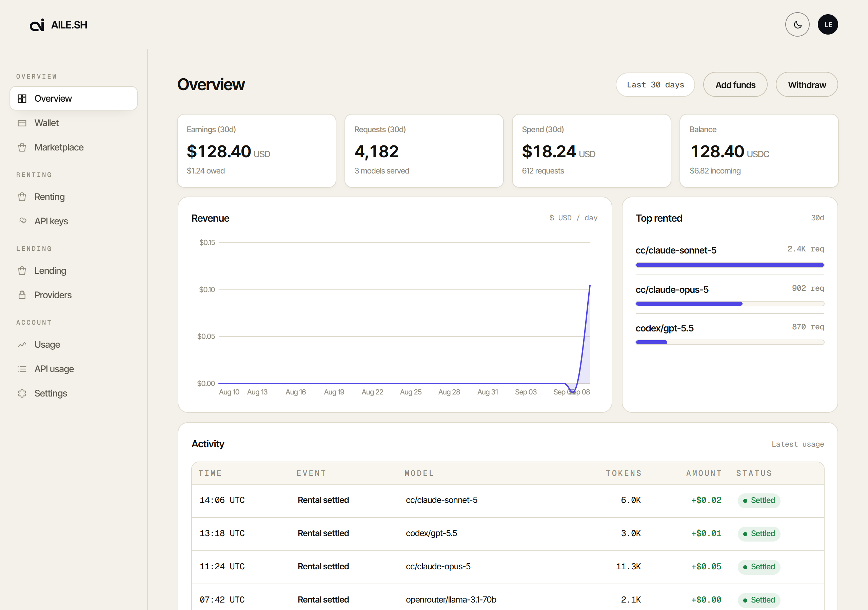The image size is (868, 610).
Task: Click the Requests (30d) value 4,182
Action: coord(377,151)
